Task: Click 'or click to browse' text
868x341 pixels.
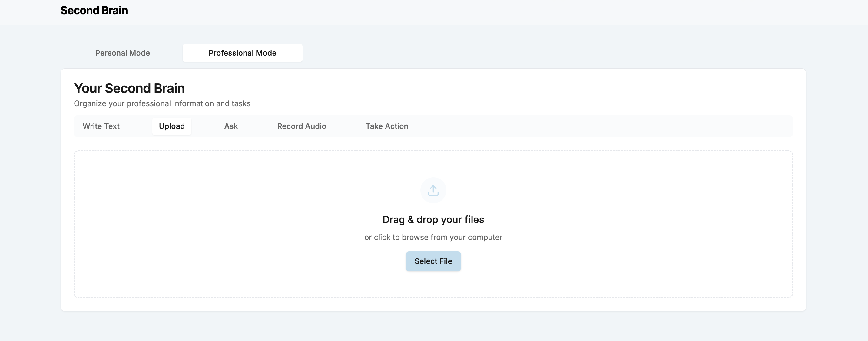Action: 433,237
